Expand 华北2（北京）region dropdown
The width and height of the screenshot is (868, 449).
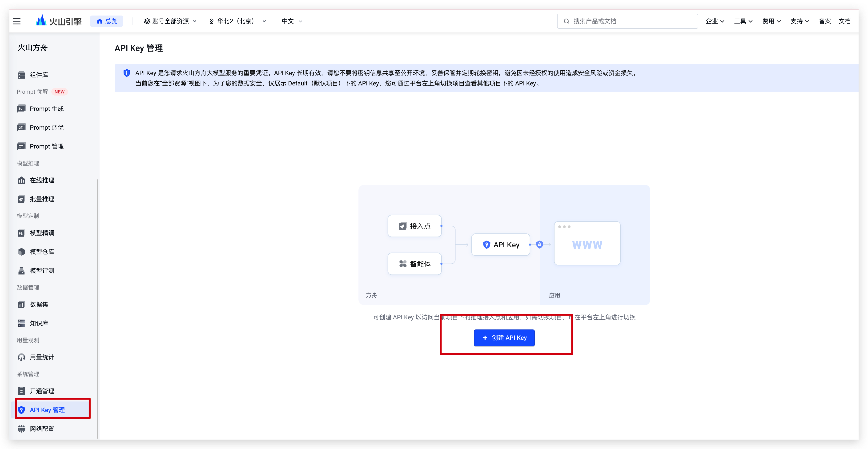[237, 21]
